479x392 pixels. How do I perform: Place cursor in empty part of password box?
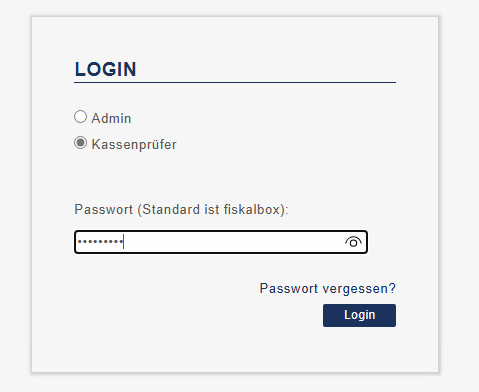[x=233, y=242]
